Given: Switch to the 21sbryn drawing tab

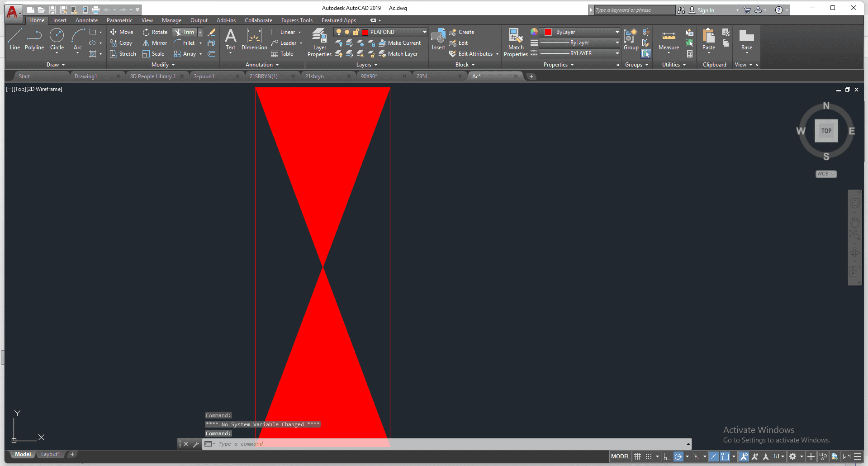Looking at the screenshot, I should 314,76.
